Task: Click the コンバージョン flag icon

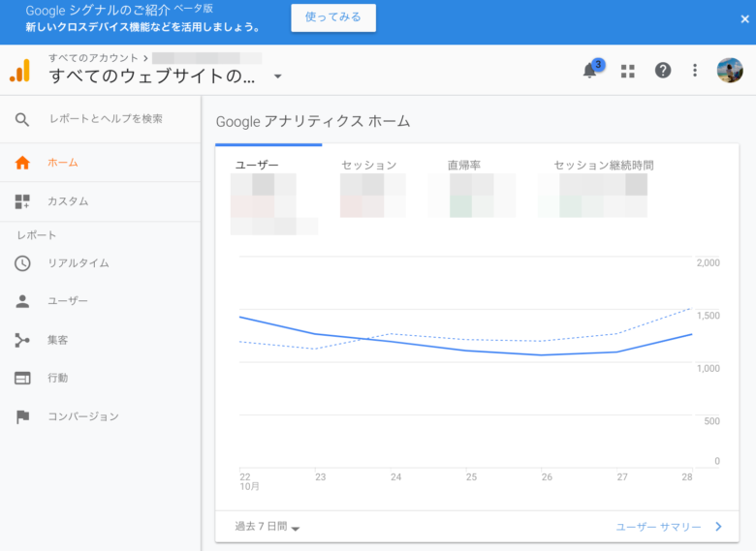Action: click(x=22, y=416)
